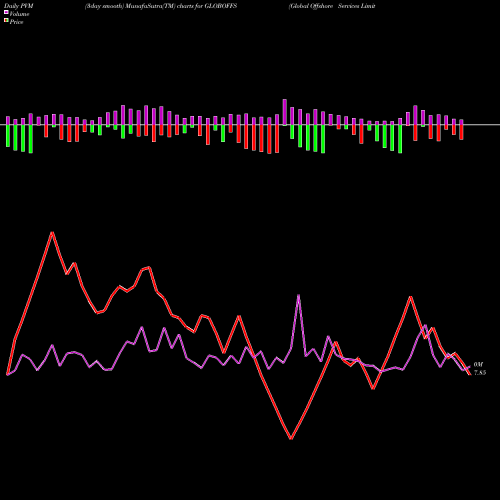Click the magenta Volume legend swatch
Viewport: 500px width, 500px height.
pyautogui.click(x=6, y=12)
